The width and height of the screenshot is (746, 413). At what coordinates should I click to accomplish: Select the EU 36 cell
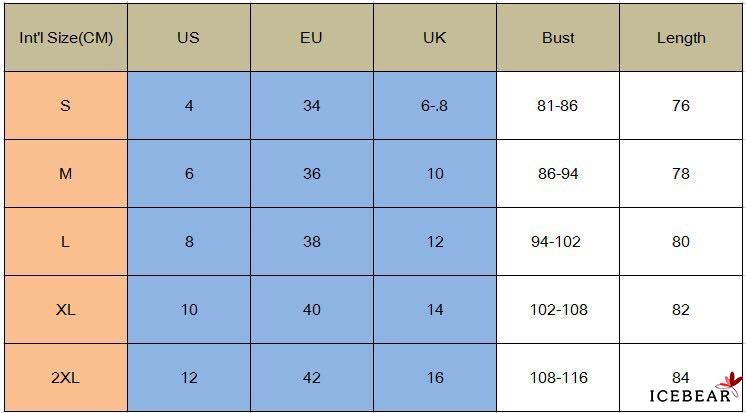311,174
